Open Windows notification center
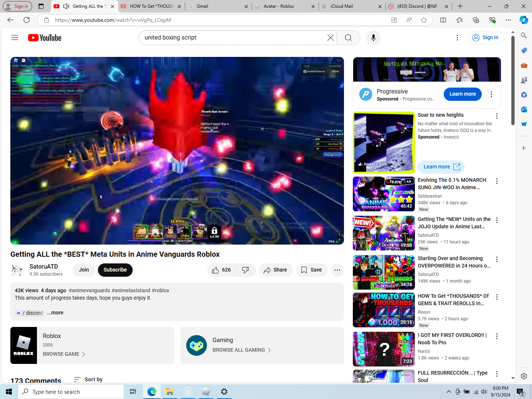The height and width of the screenshot is (399, 532). pyautogui.click(x=521, y=392)
